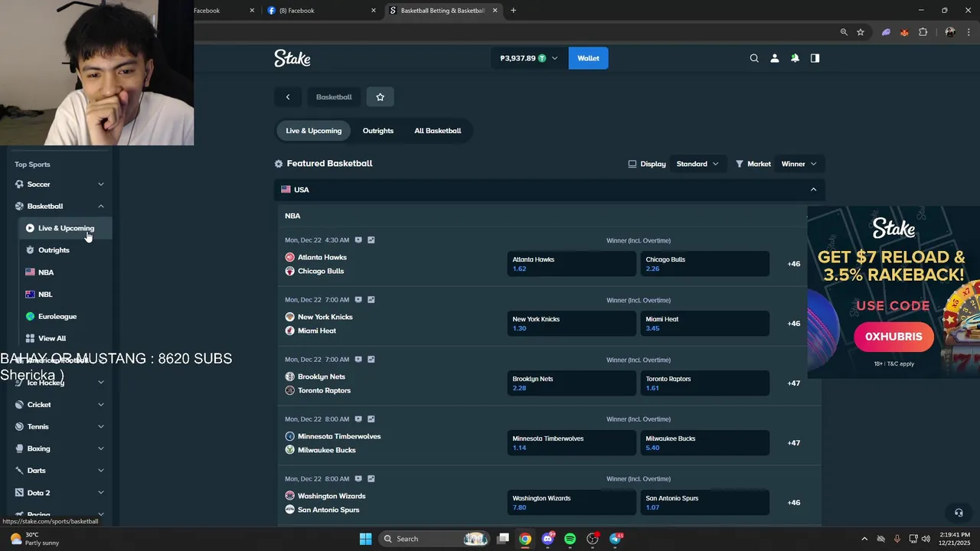Open the live support headset icon

tap(959, 513)
